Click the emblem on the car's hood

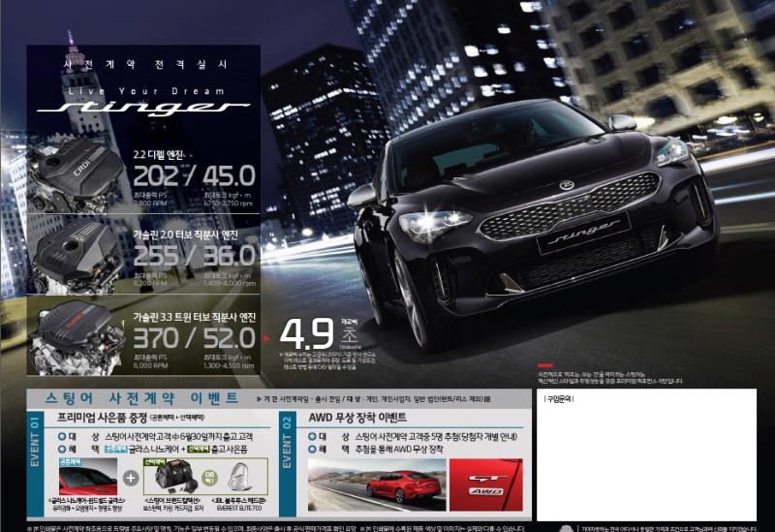click(567, 185)
